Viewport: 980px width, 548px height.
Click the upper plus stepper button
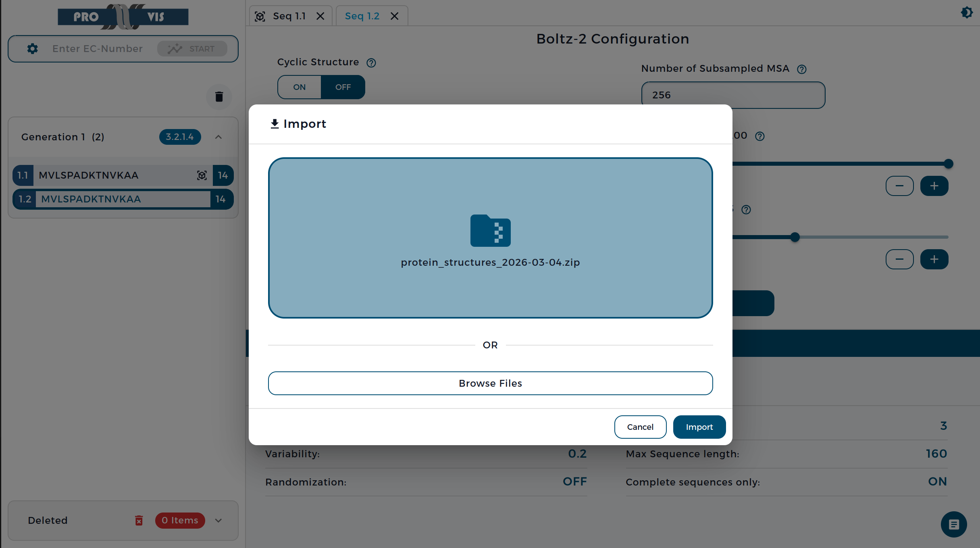[934, 186]
